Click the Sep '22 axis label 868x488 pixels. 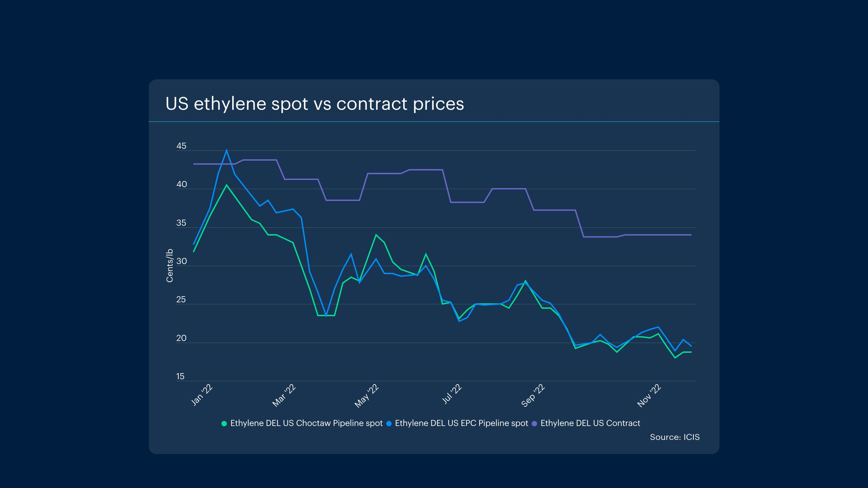tap(533, 396)
